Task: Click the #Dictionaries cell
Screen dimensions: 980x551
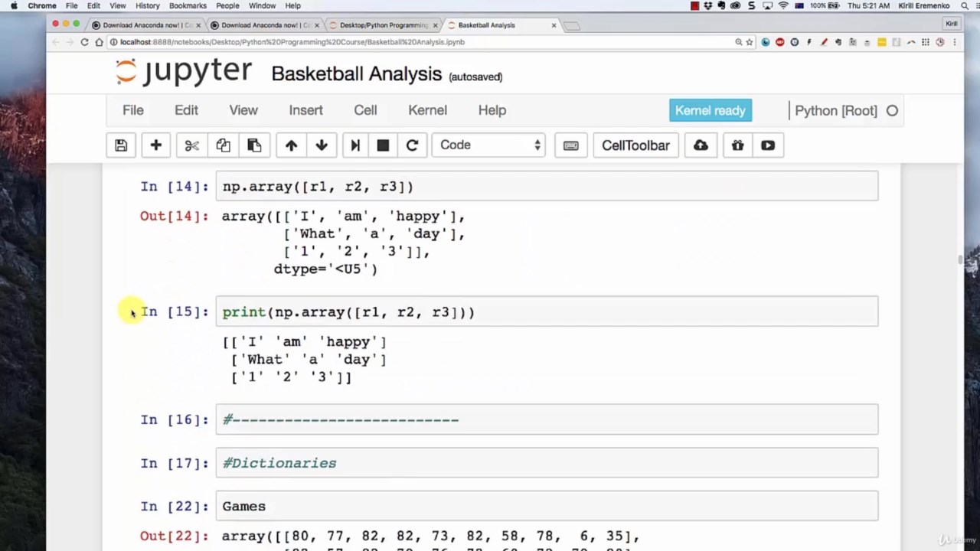Action: point(547,463)
